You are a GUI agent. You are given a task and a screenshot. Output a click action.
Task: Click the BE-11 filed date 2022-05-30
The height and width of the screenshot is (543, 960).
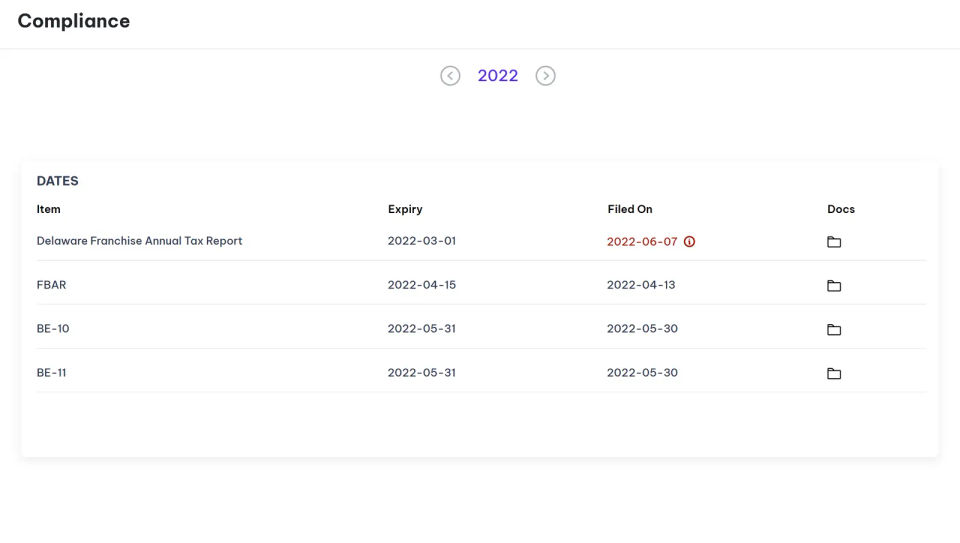tap(642, 373)
